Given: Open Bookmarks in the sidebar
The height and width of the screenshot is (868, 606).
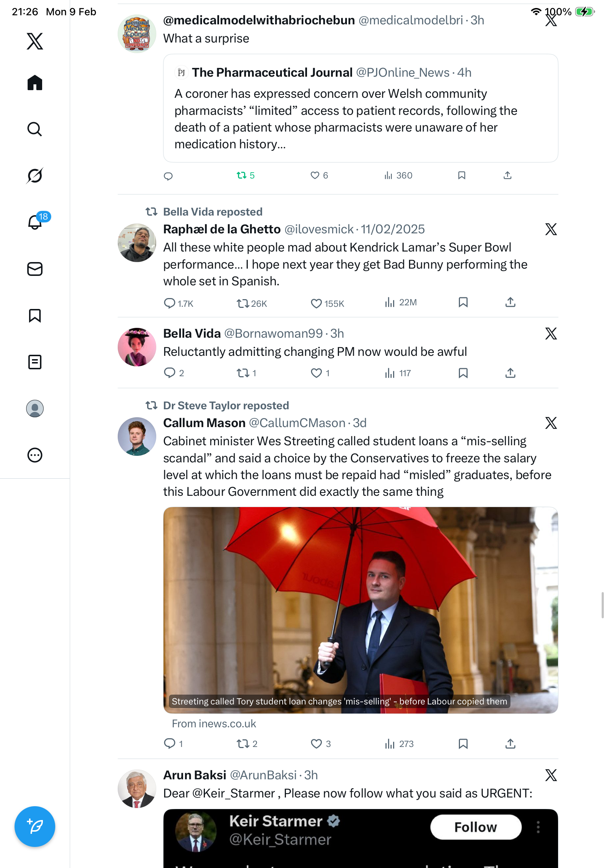Looking at the screenshot, I should (35, 315).
